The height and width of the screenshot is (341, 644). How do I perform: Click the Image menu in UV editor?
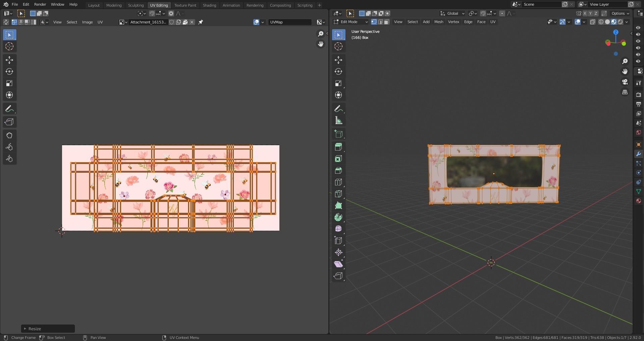pos(87,22)
